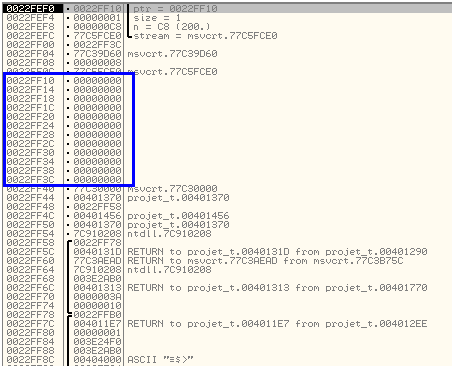Select stack address 0022FF1C
Viewport: 454px width, 370px height.
coord(30,107)
